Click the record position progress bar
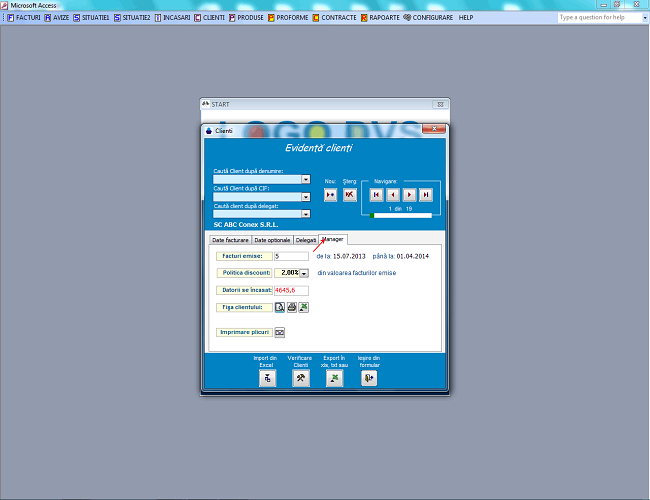This screenshot has height=500, width=650. (x=401, y=215)
